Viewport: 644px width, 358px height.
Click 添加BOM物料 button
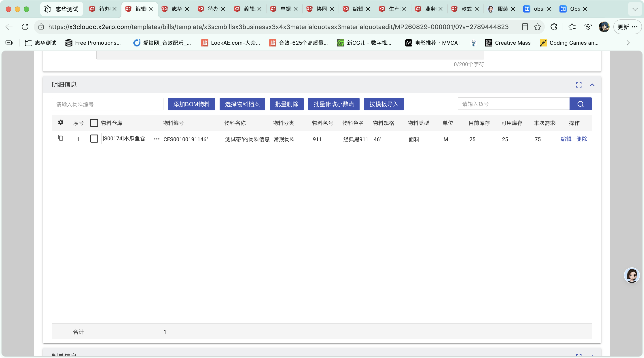(x=191, y=104)
